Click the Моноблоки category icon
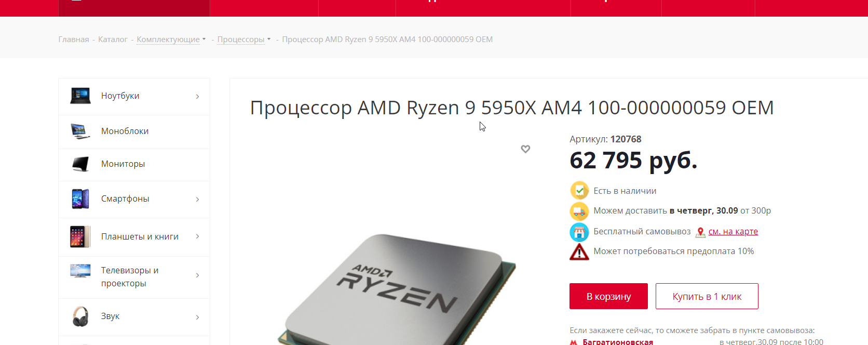Image resolution: width=868 pixels, height=345 pixels. (80, 131)
